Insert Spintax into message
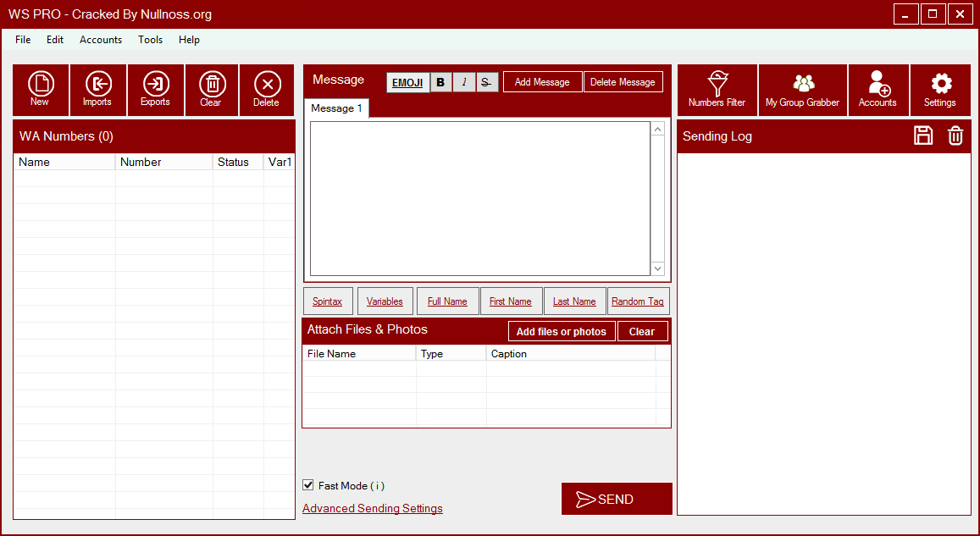980x536 pixels. click(x=328, y=301)
